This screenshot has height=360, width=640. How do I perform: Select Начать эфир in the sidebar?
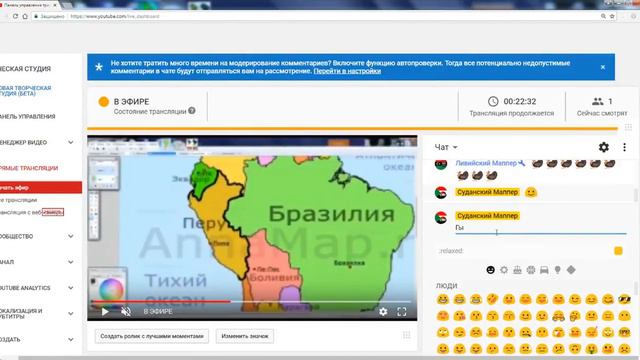pos(41,187)
